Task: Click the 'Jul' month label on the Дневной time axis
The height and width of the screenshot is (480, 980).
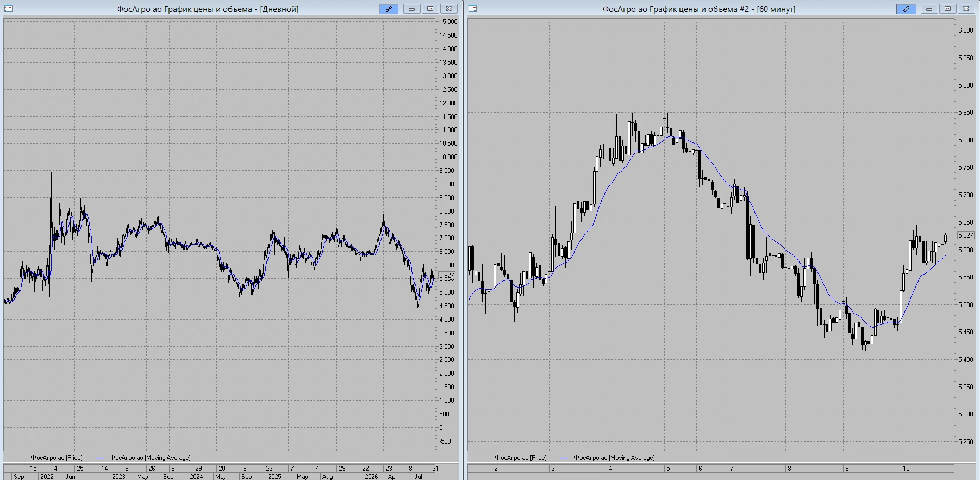Action: (x=418, y=477)
